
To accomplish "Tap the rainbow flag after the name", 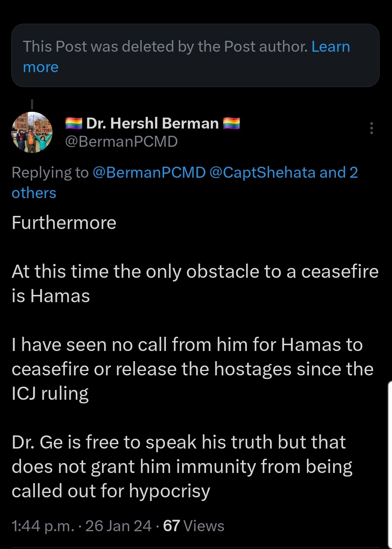I will click(231, 124).
